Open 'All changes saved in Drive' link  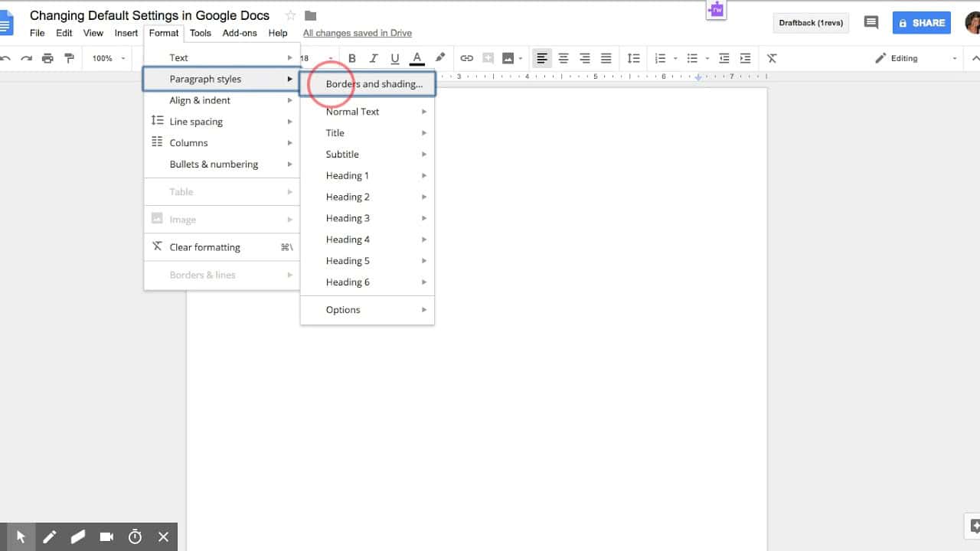(x=358, y=33)
